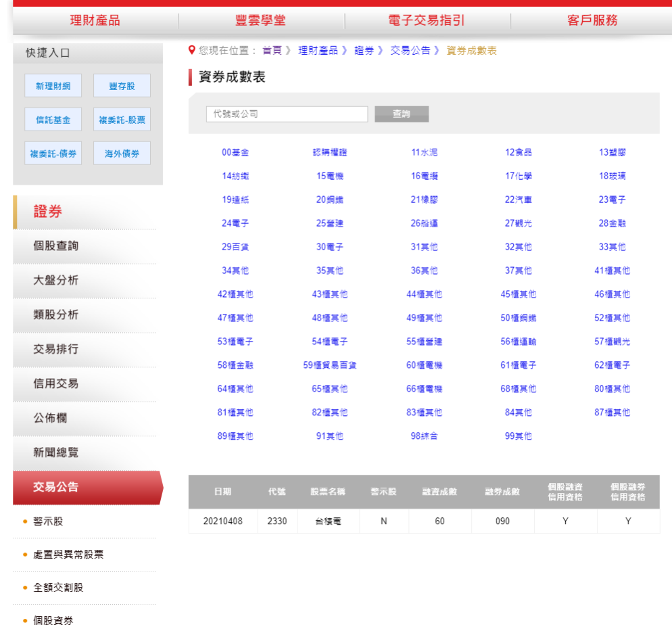Screen dimensions: 672x629
Task: Open the 客戶服務 top menu
Action: (594, 20)
